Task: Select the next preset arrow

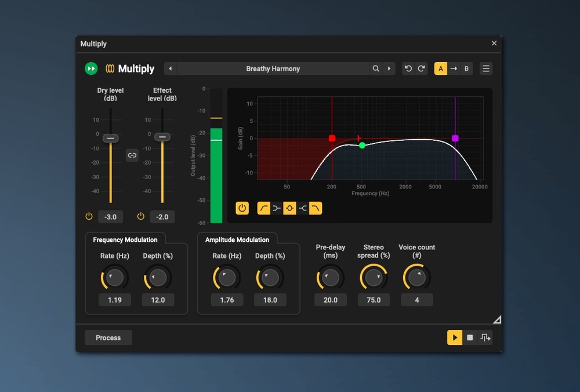Action: click(x=389, y=68)
